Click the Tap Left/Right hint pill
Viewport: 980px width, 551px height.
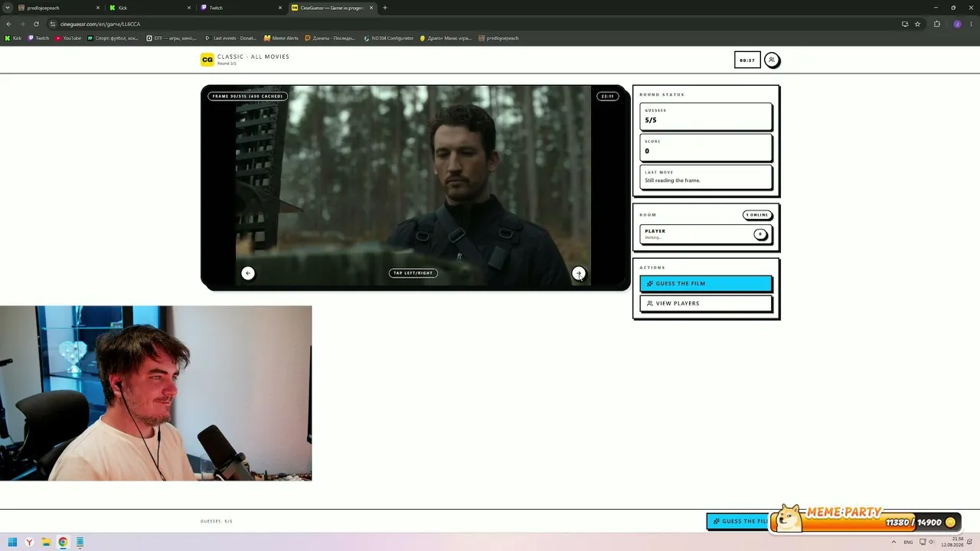(413, 273)
